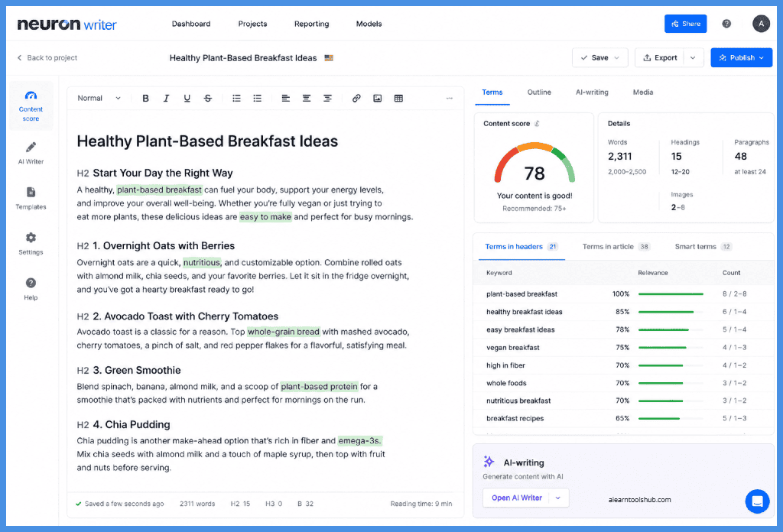Expand Open AI Writer dropdown arrow
Viewport: 783px width, 532px height.
(558, 498)
